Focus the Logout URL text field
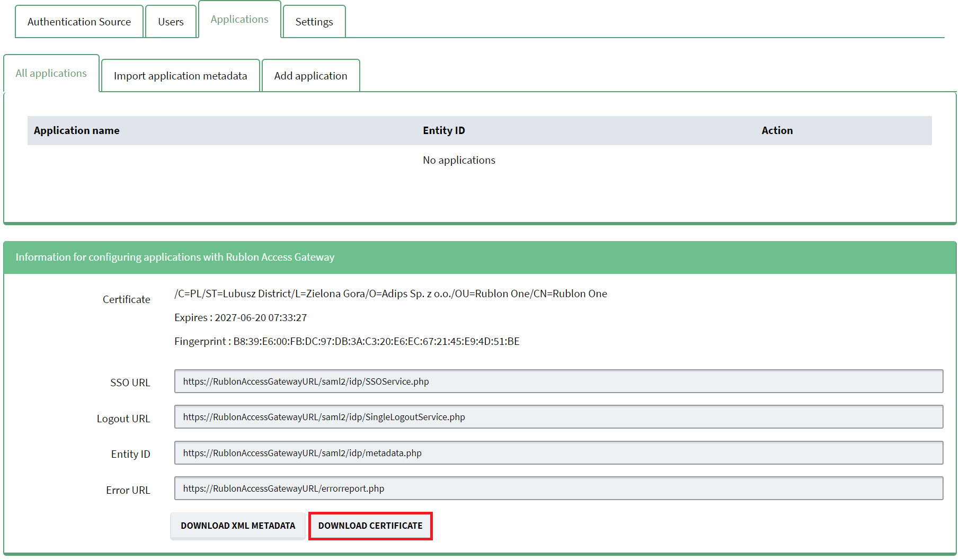 click(x=558, y=417)
